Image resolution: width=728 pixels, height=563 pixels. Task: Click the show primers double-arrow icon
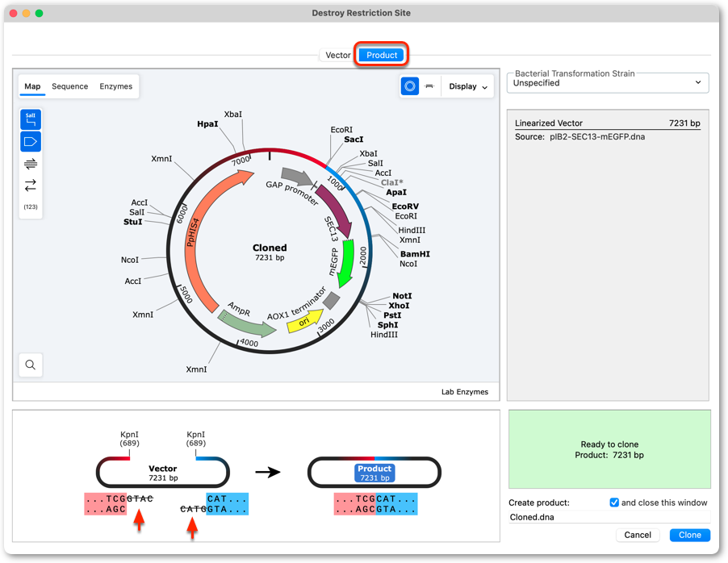31,164
